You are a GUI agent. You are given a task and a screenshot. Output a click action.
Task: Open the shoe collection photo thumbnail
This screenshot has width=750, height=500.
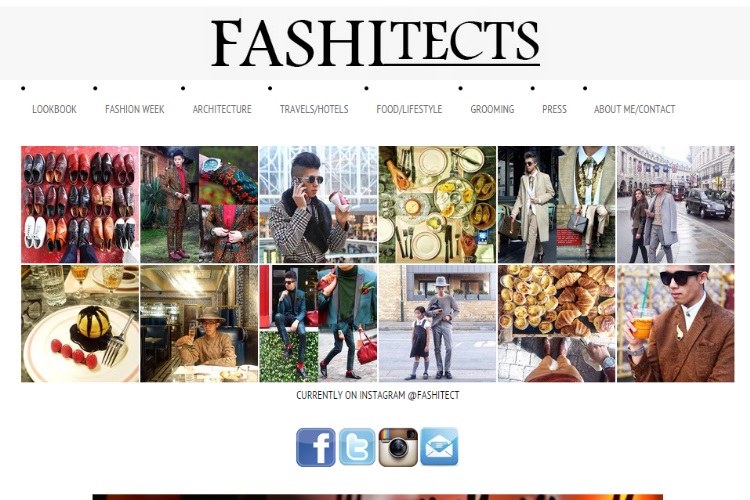[80, 204]
